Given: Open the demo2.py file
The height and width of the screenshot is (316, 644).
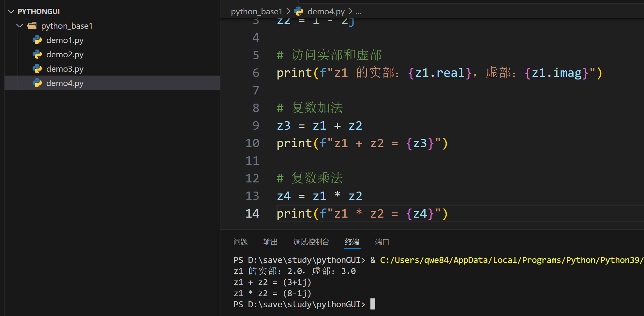Looking at the screenshot, I should [x=65, y=54].
